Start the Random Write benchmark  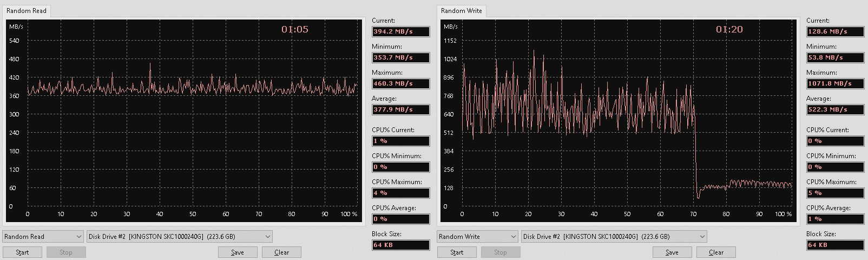tap(457, 252)
